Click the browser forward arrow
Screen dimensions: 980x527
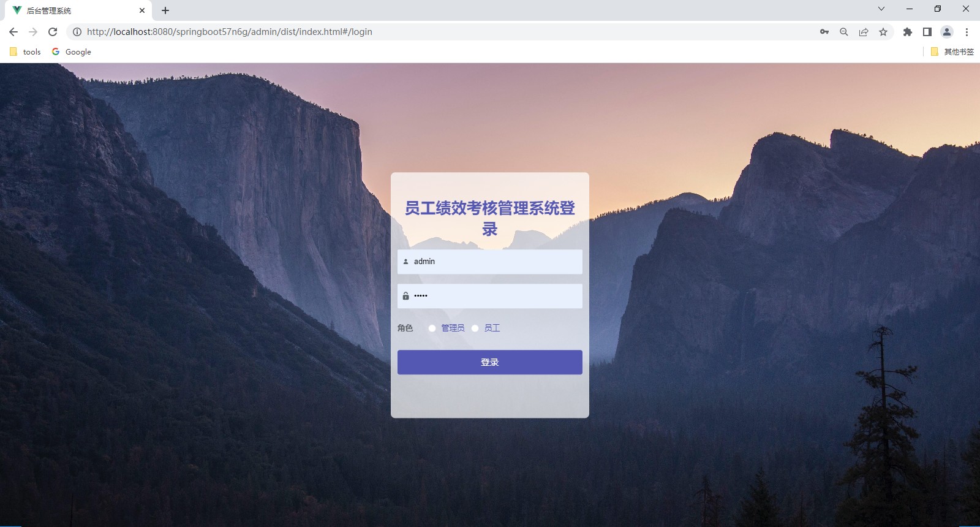(33, 32)
